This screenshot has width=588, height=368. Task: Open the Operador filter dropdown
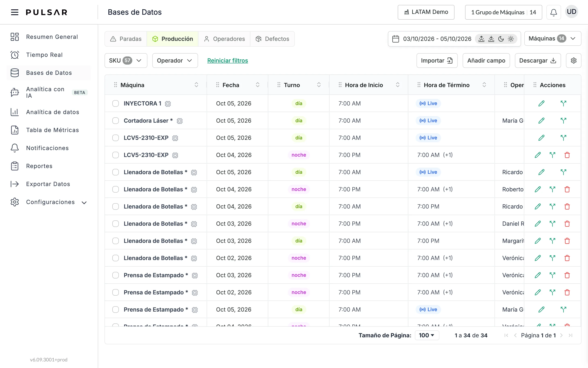click(175, 60)
